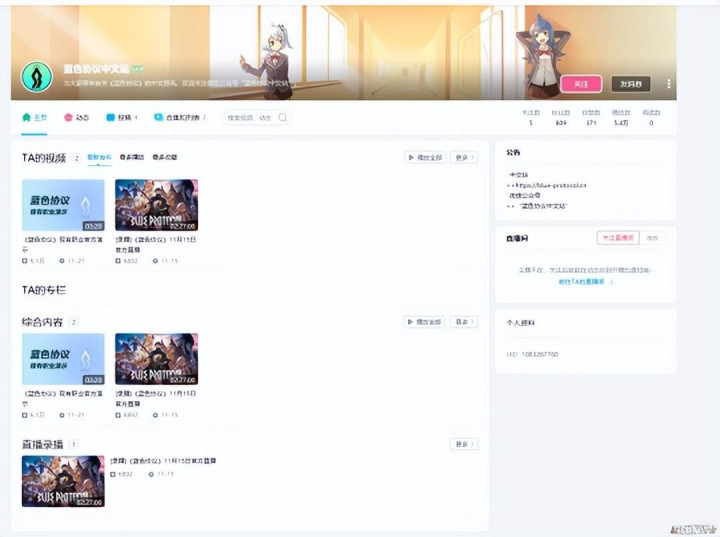Click the magnifier search icon
Screen dimensions: 720x537
pos(282,118)
